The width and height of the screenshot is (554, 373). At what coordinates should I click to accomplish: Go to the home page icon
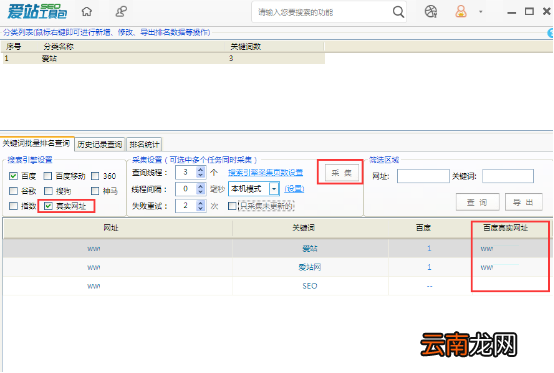(x=87, y=12)
